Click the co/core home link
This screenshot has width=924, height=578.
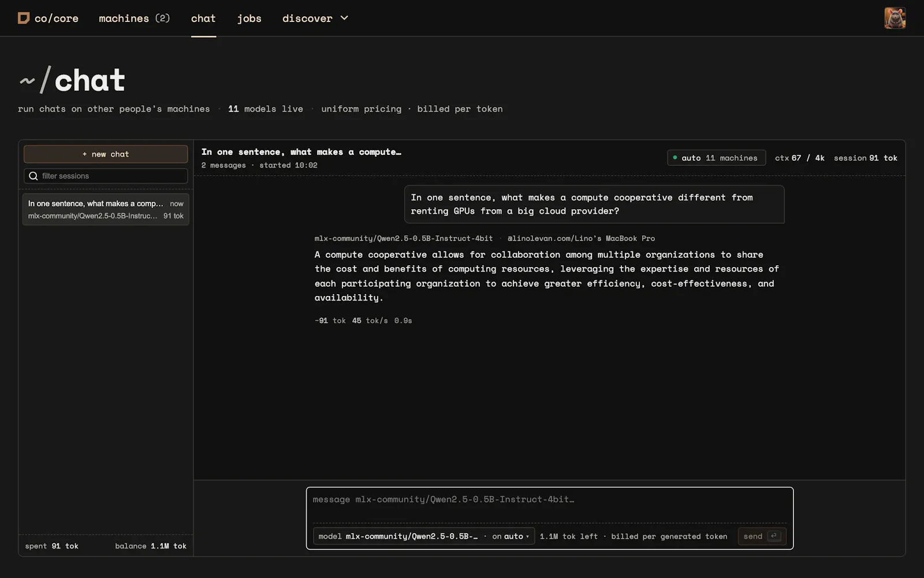click(x=49, y=18)
